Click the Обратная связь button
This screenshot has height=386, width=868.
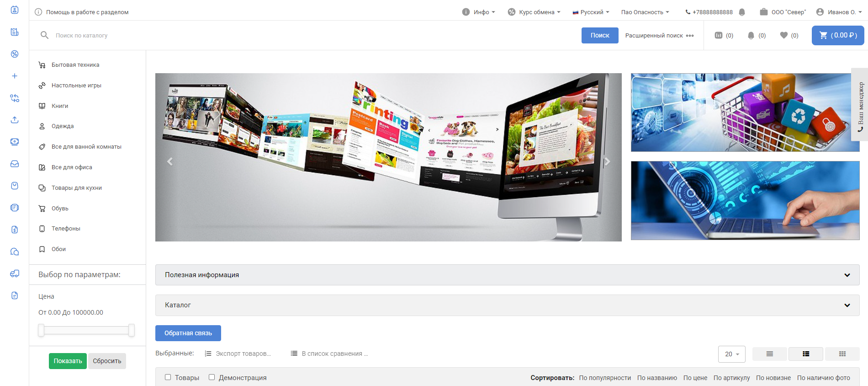click(x=188, y=333)
